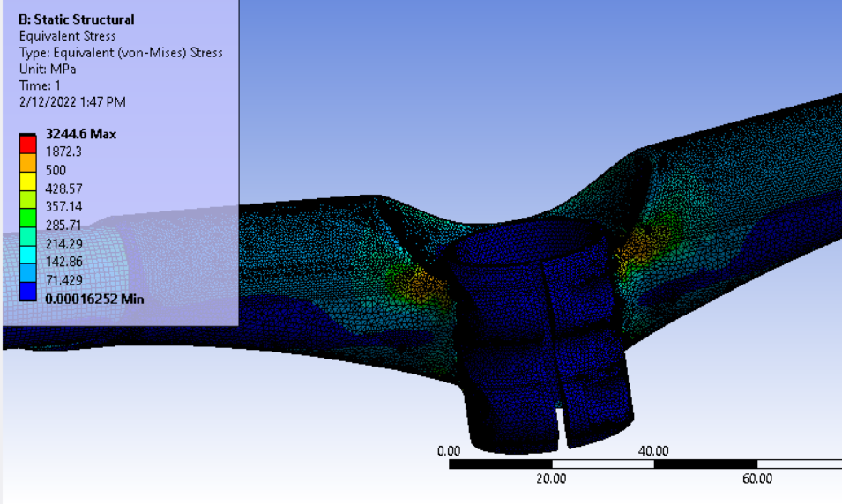
Task: Pick the yellow band below 500
Action: click(29, 180)
